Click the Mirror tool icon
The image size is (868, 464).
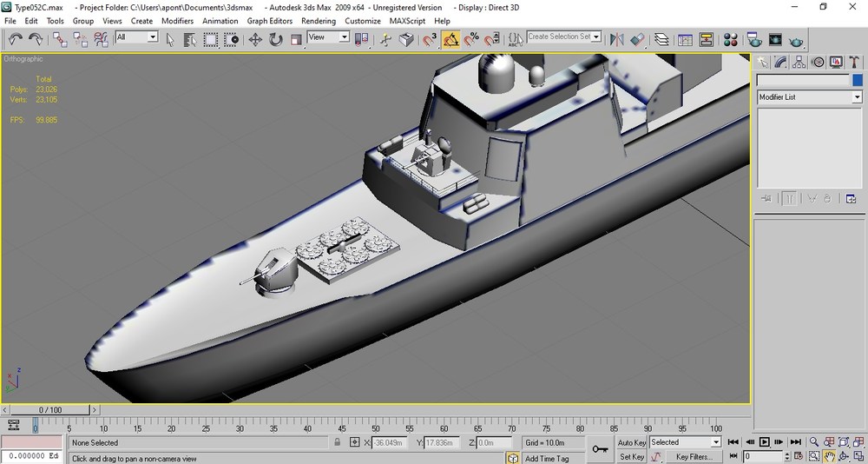[616, 39]
